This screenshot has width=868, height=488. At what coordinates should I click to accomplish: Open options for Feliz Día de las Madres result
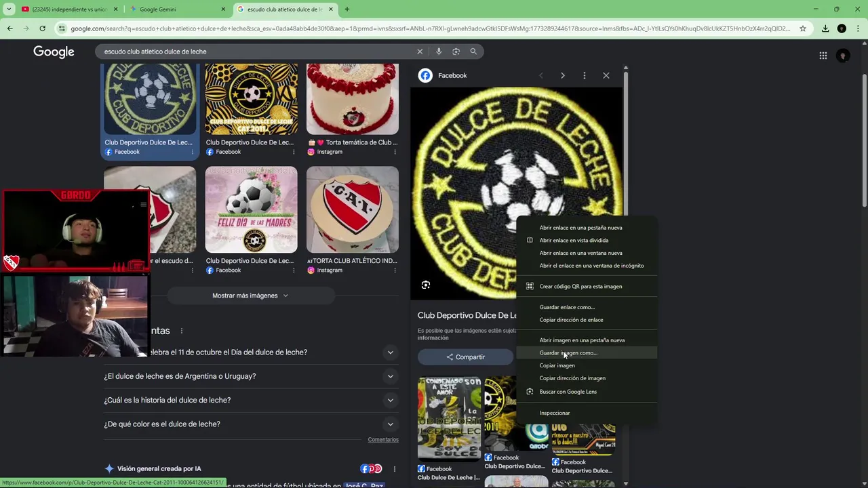coord(294,270)
